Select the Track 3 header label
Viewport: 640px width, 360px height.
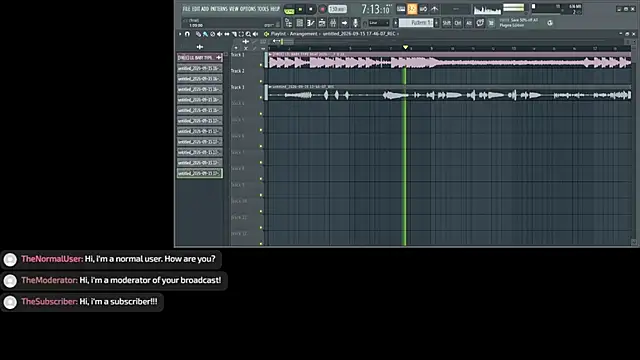238,87
